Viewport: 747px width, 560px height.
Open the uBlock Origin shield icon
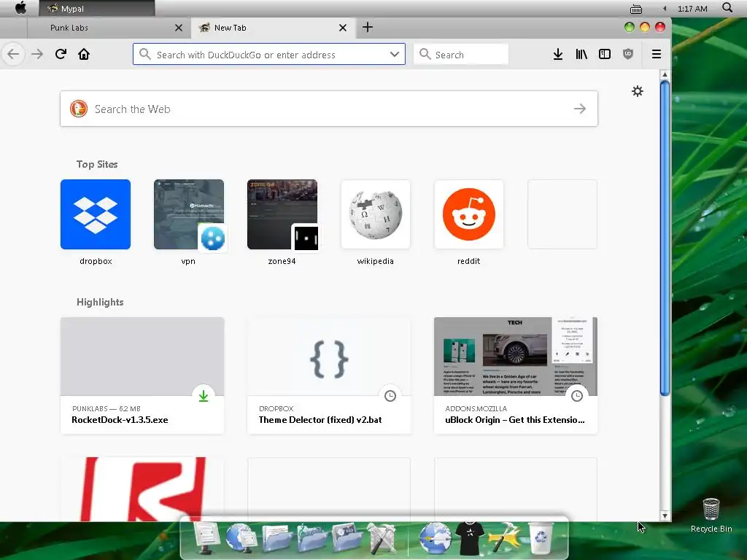pyautogui.click(x=628, y=54)
